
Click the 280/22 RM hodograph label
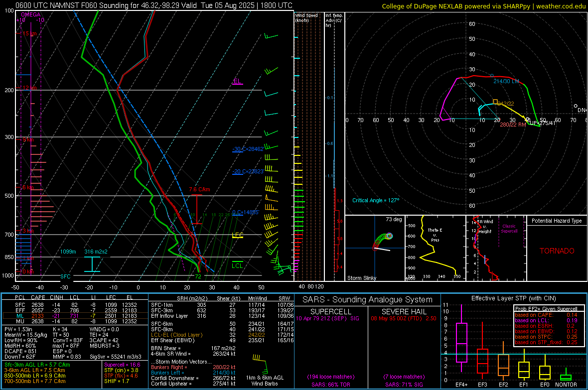[x=513, y=125]
